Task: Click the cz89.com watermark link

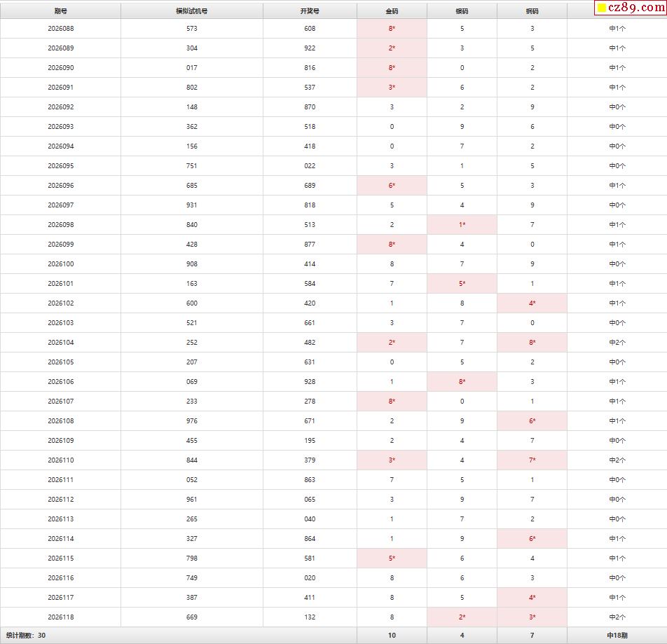Action: tap(631, 8)
